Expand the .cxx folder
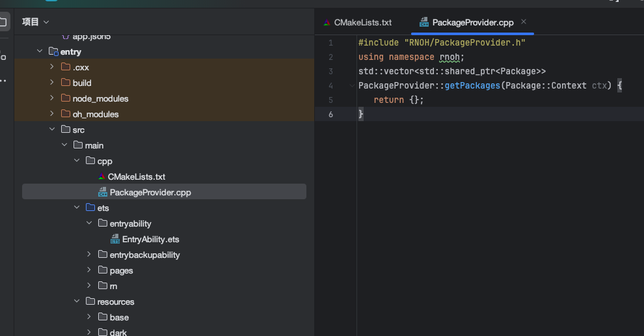The height and width of the screenshot is (336, 644). [52, 66]
